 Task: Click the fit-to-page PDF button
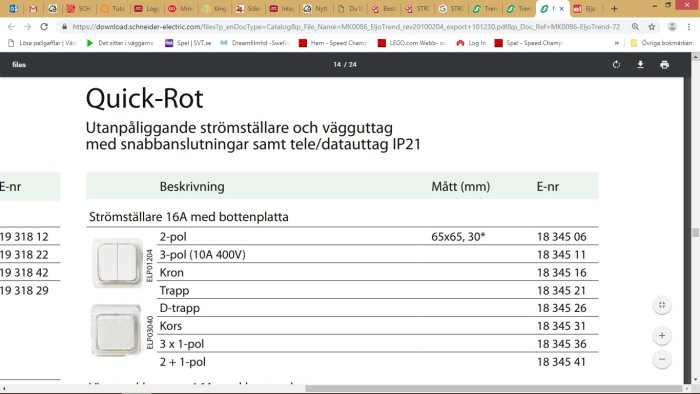point(662,305)
